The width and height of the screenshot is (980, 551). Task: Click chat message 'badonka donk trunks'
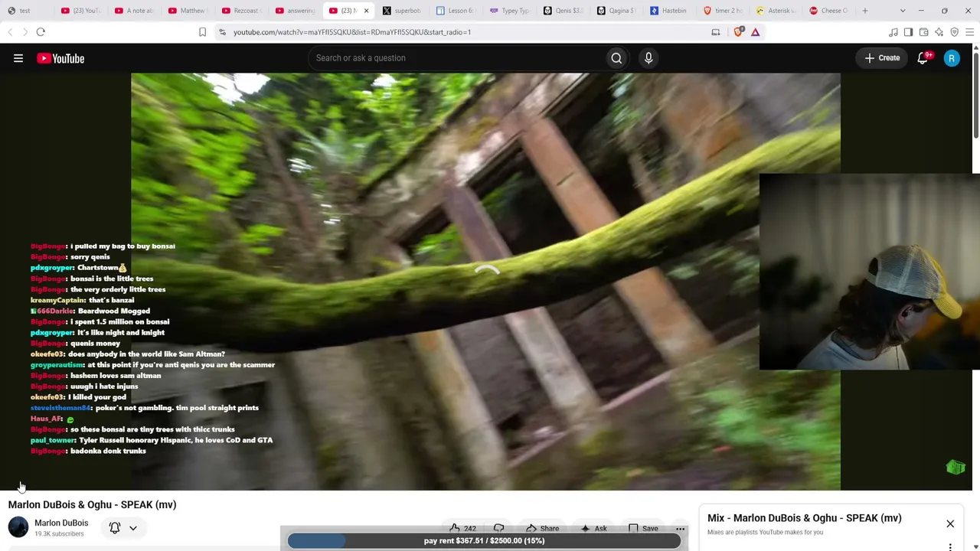coord(108,451)
